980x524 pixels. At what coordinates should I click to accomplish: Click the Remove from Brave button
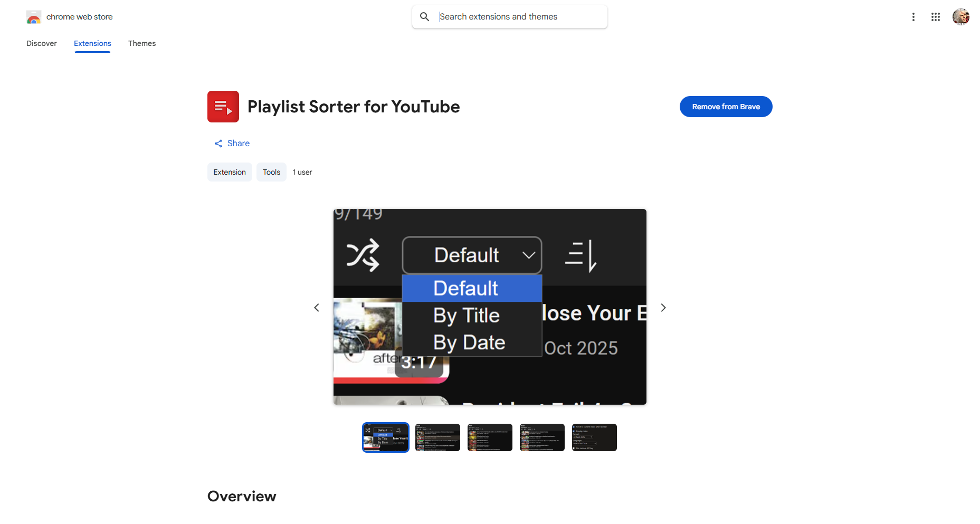726,106
